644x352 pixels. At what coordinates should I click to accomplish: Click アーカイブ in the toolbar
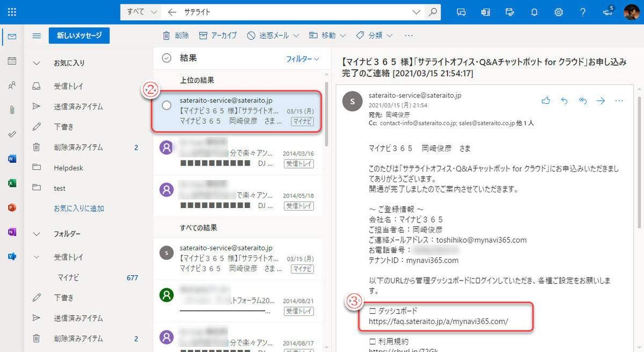[218, 35]
